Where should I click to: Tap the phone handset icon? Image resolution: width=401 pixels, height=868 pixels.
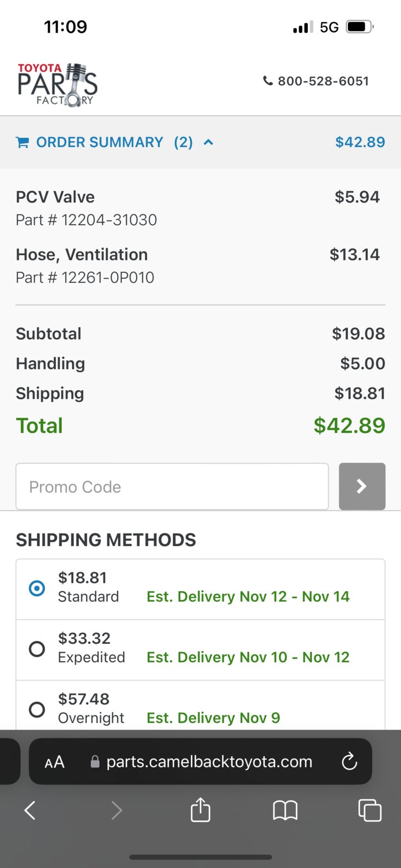[268, 81]
